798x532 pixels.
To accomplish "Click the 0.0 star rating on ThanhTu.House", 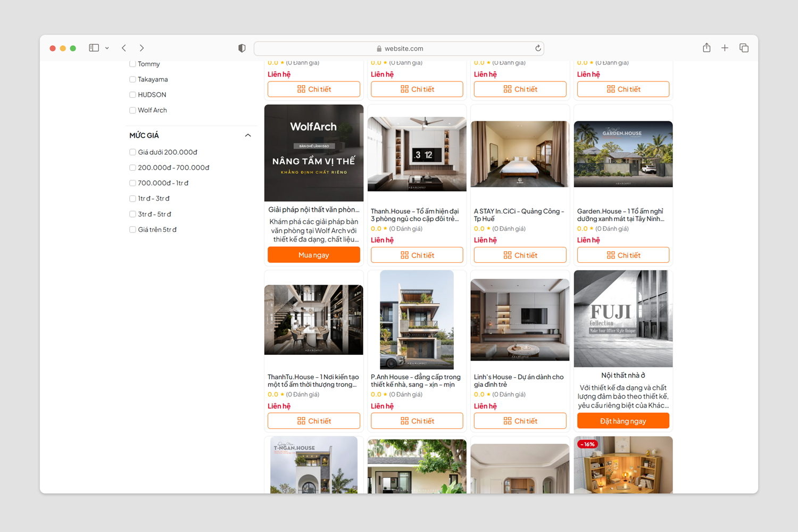I will click(x=276, y=395).
